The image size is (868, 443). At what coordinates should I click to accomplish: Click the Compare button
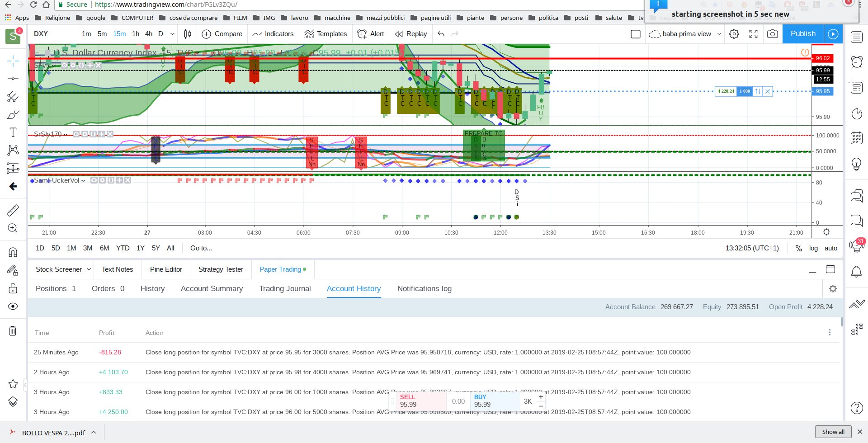[x=222, y=34]
